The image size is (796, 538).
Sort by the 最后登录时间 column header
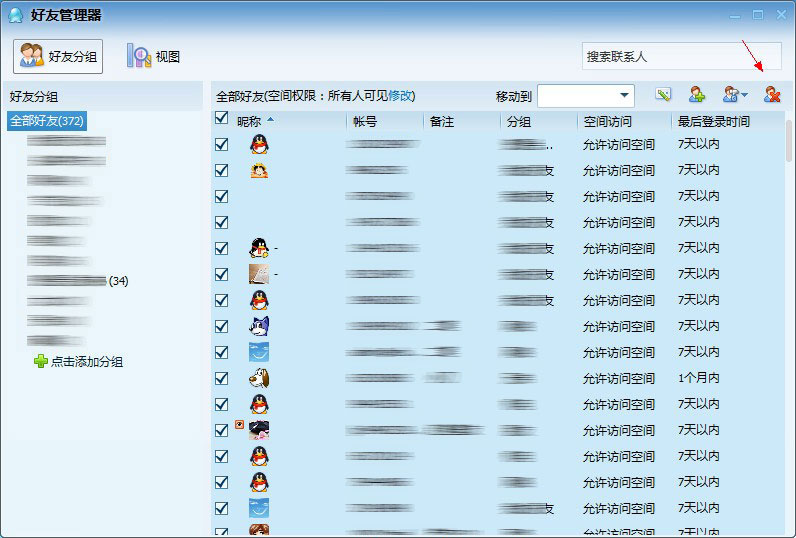tap(713, 121)
